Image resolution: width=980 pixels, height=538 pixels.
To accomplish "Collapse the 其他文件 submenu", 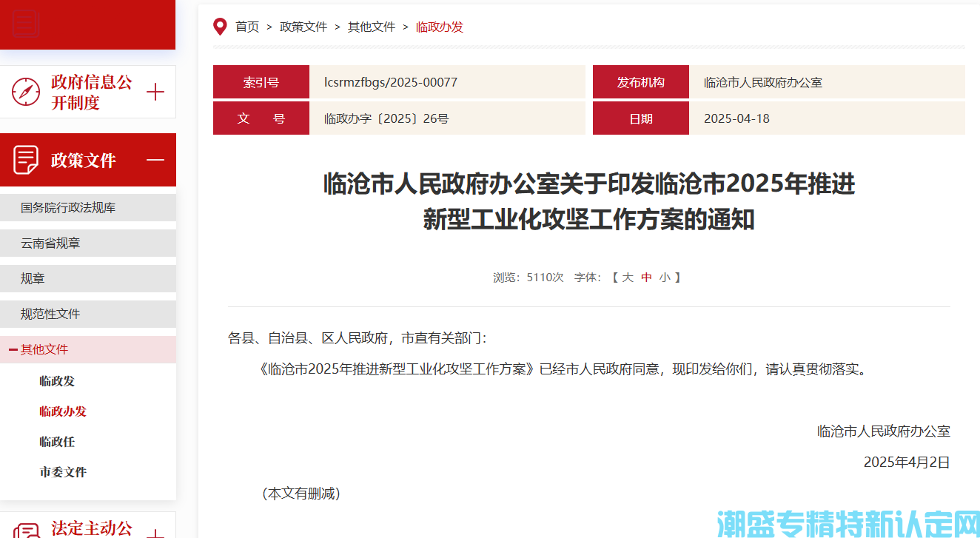I will tap(13, 349).
